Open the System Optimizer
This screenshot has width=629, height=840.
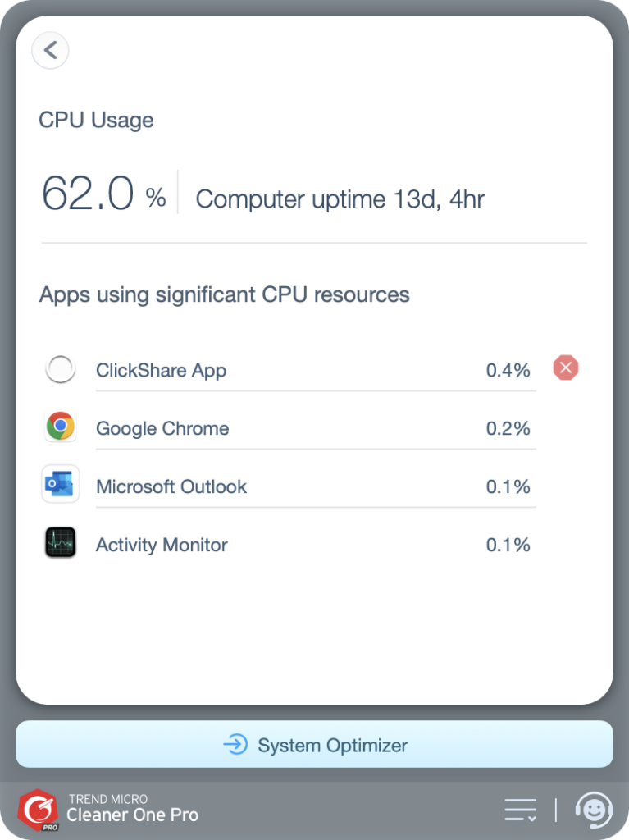point(331,745)
